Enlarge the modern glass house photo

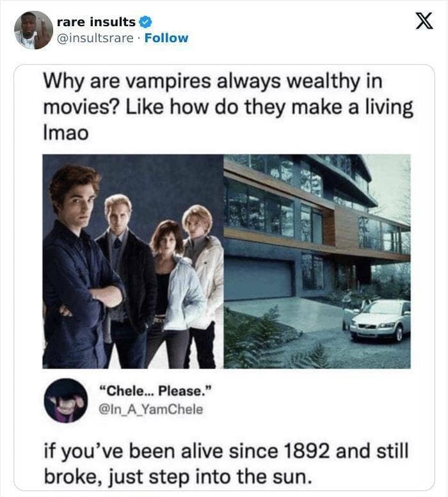pyautogui.click(x=317, y=261)
